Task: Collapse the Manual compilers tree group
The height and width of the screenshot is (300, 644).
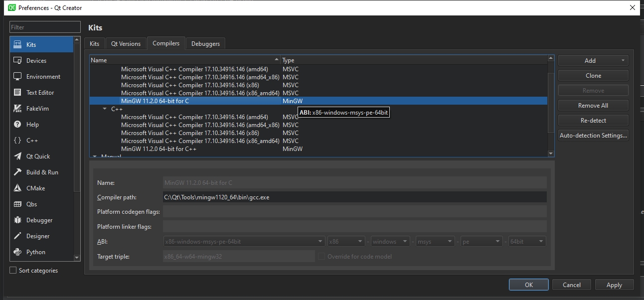Action: pos(95,156)
